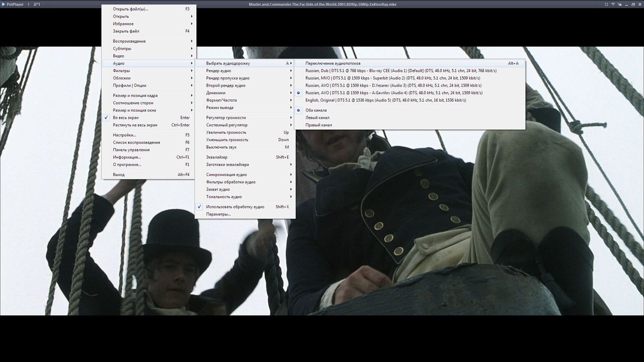The width and height of the screenshot is (644, 362).
Task: Open 'О программе...' menu entry
Action: click(x=149, y=164)
